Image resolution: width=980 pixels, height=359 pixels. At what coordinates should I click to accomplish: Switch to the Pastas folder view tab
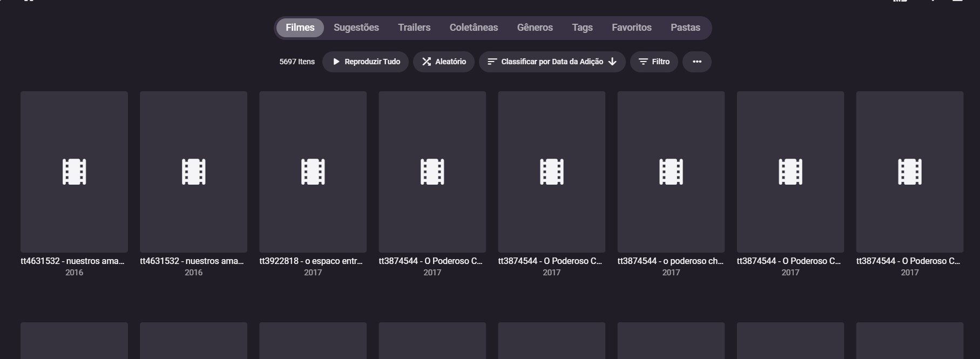[685, 28]
